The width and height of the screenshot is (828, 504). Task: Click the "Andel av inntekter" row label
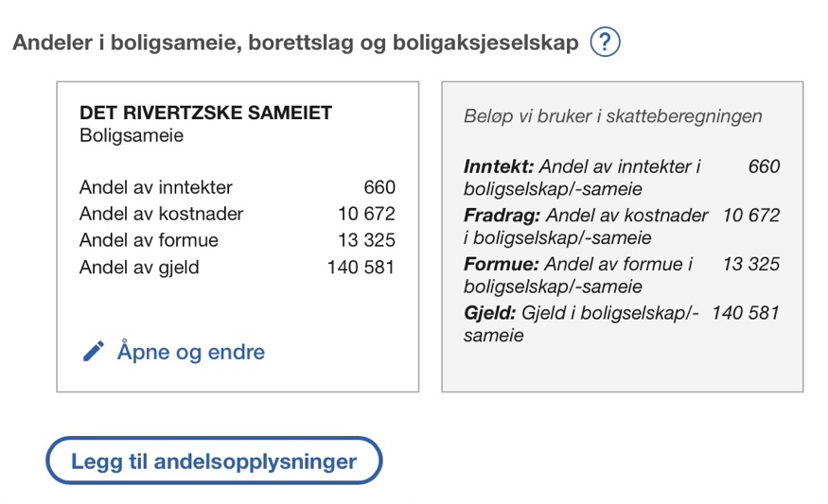pyautogui.click(x=156, y=187)
